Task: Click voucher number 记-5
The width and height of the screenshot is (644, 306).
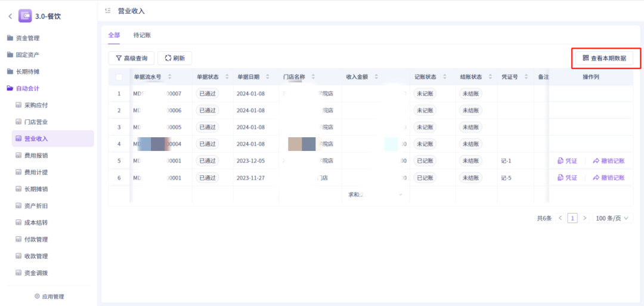Action: (x=506, y=178)
